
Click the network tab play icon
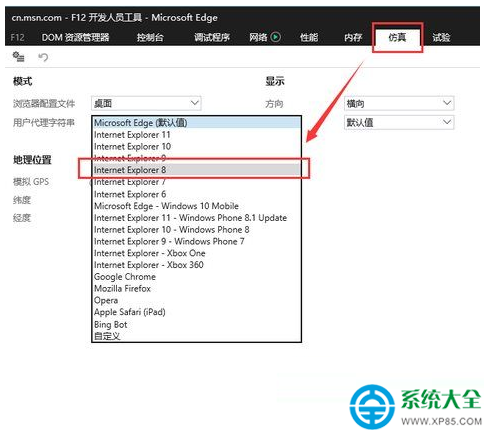275,37
